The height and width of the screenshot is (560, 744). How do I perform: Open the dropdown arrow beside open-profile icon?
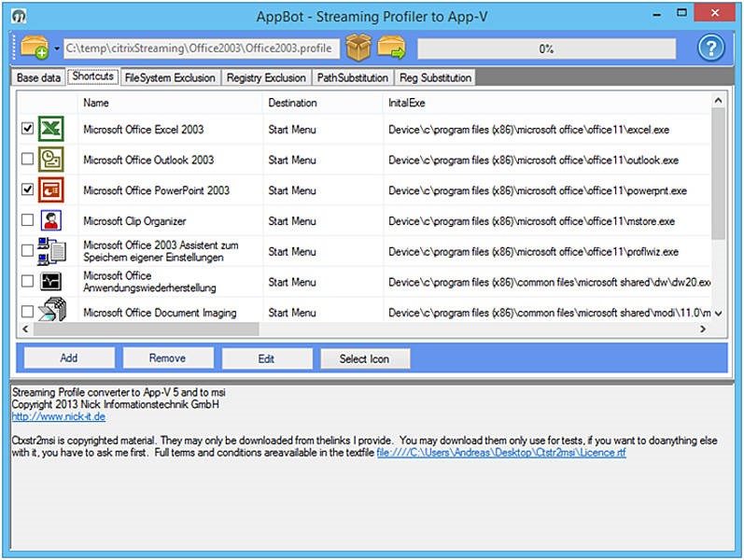[56, 49]
